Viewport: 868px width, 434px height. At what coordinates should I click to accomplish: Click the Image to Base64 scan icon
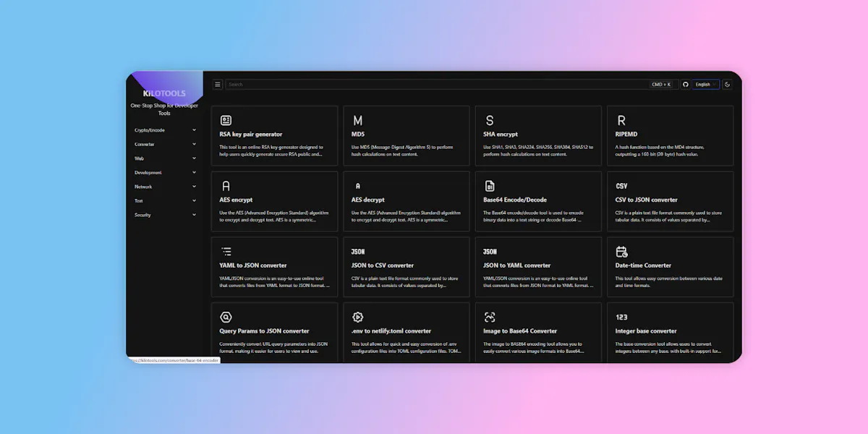[x=490, y=317]
